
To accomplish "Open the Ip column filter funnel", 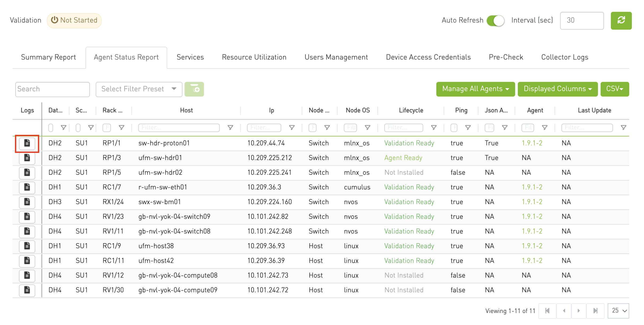I will (292, 128).
